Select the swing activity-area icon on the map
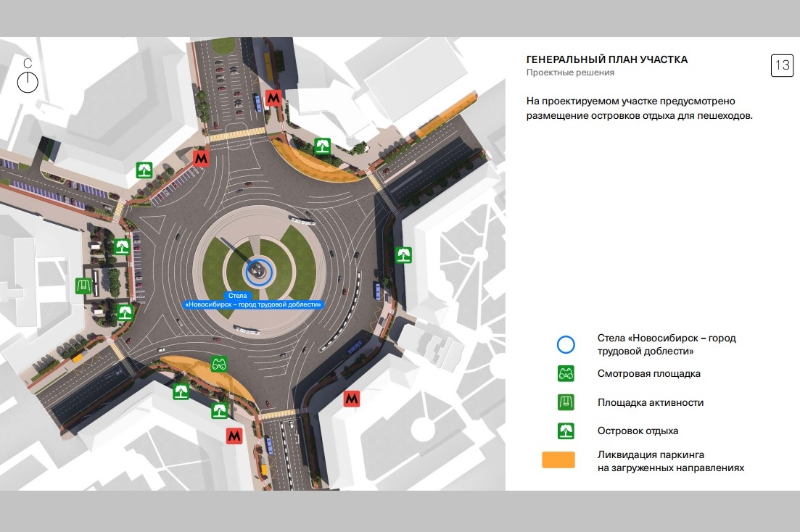The image size is (800, 532). point(85,286)
